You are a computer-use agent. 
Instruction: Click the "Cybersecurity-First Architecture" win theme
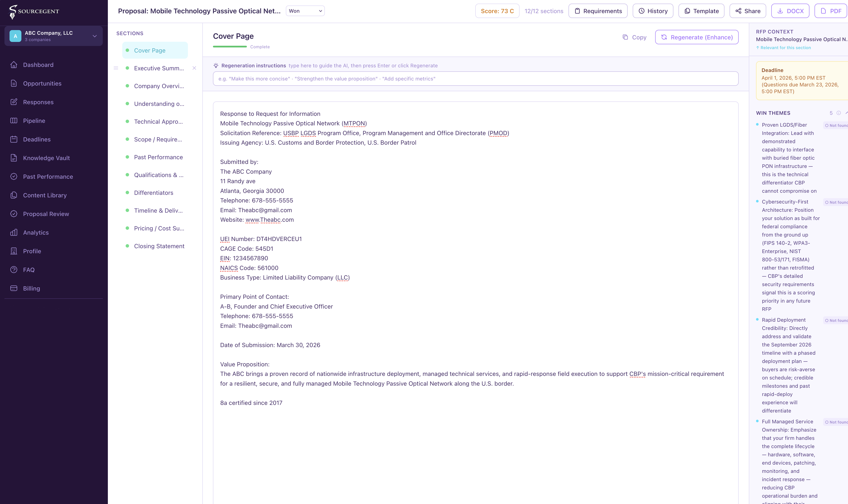click(x=791, y=255)
